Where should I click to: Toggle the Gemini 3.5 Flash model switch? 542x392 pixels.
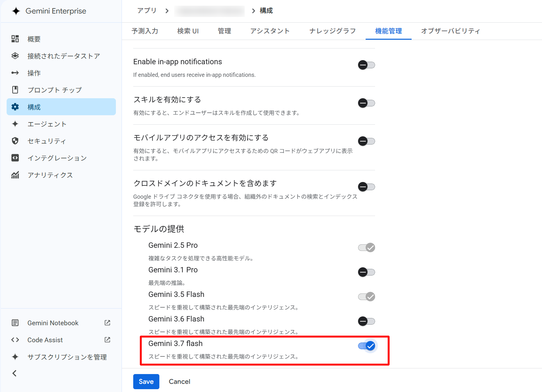tap(366, 297)
